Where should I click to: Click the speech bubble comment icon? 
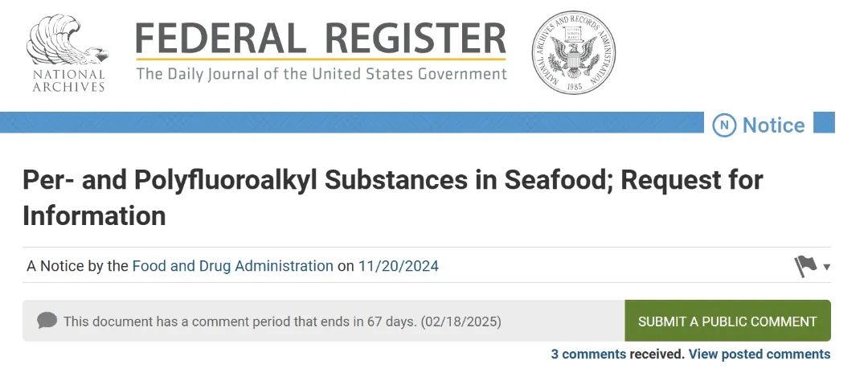pyautogui.click(x=47, y=321)
